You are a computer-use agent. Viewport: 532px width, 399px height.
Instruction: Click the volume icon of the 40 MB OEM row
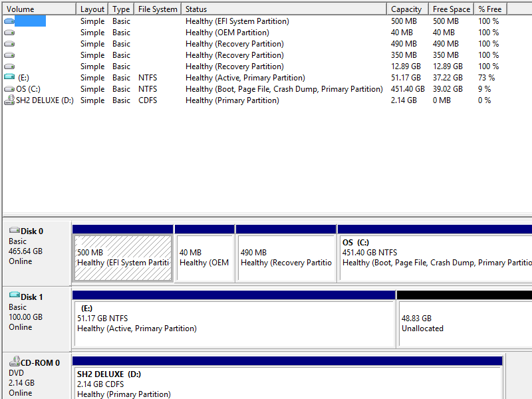9,33
